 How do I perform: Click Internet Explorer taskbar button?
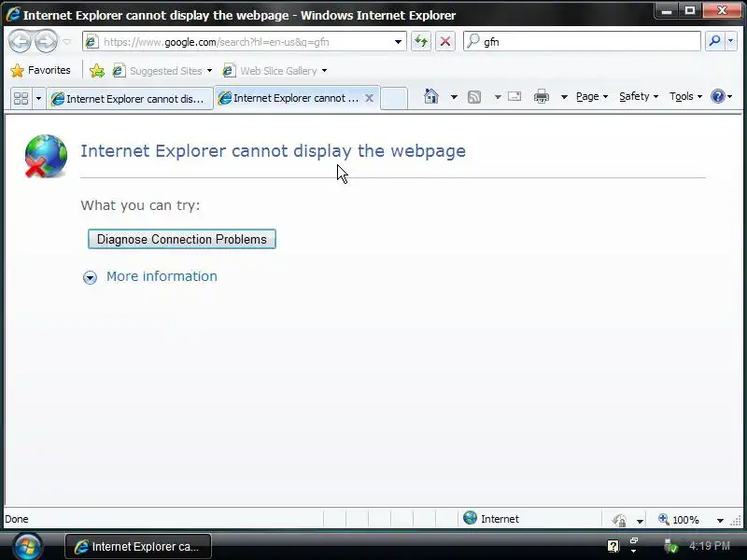coord(137,546)
